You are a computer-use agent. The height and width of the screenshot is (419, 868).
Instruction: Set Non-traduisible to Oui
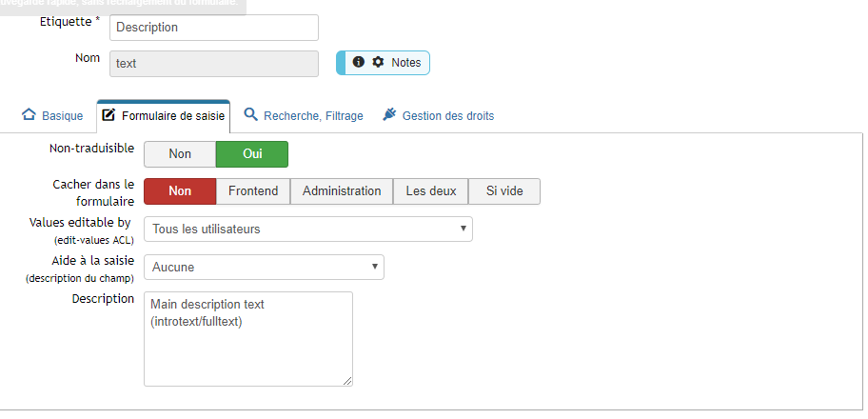coord(252,154)
